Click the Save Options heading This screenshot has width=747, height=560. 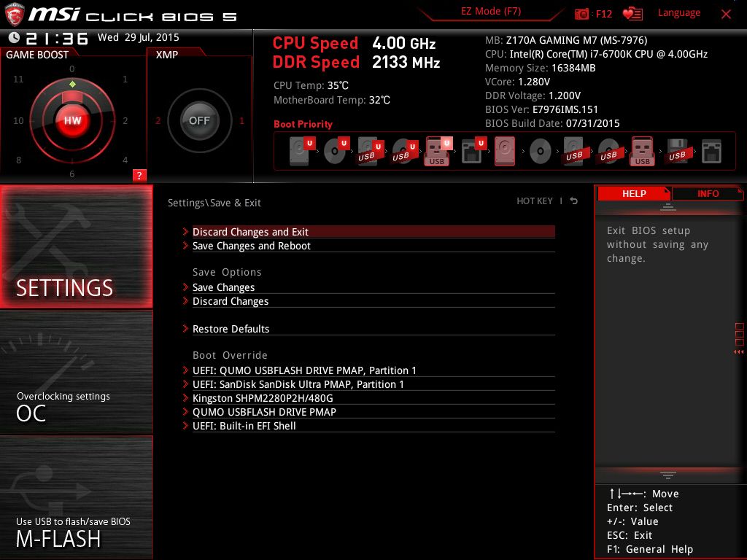pos(227,273)
